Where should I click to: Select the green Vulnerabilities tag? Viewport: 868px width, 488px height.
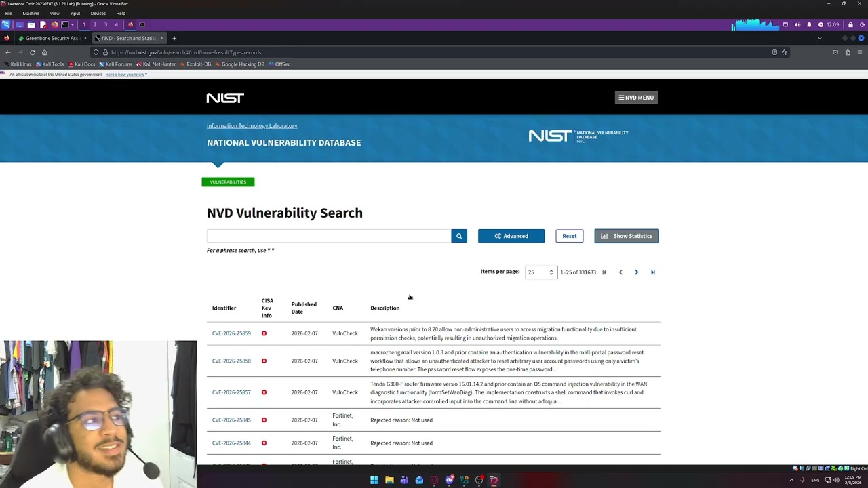tap(228, 182)
